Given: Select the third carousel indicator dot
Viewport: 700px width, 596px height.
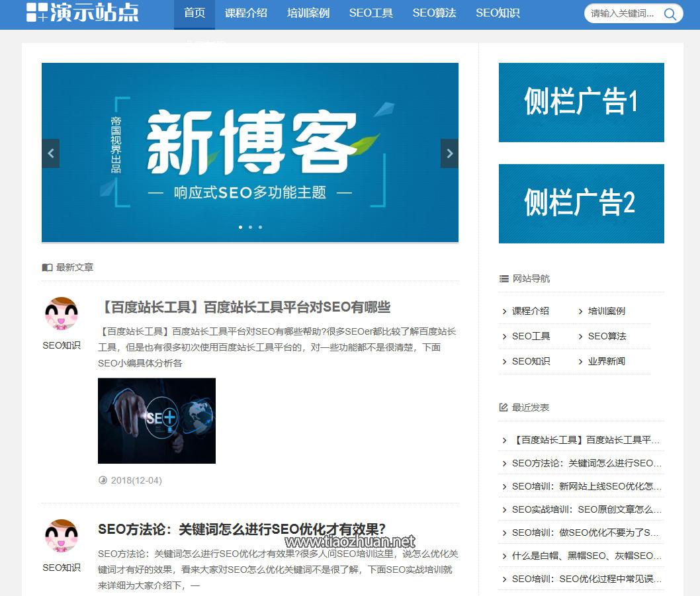Looking at the screenshot, I should (x=260, y=227).
